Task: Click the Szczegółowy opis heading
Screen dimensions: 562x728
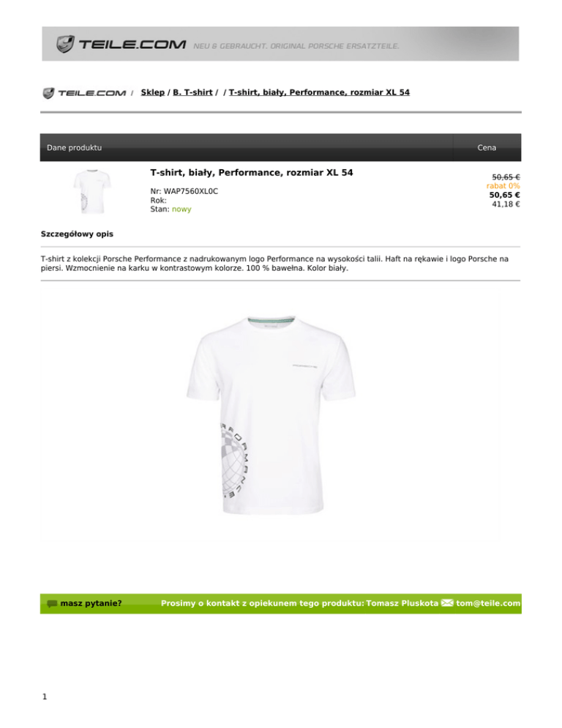Action: 77,234
